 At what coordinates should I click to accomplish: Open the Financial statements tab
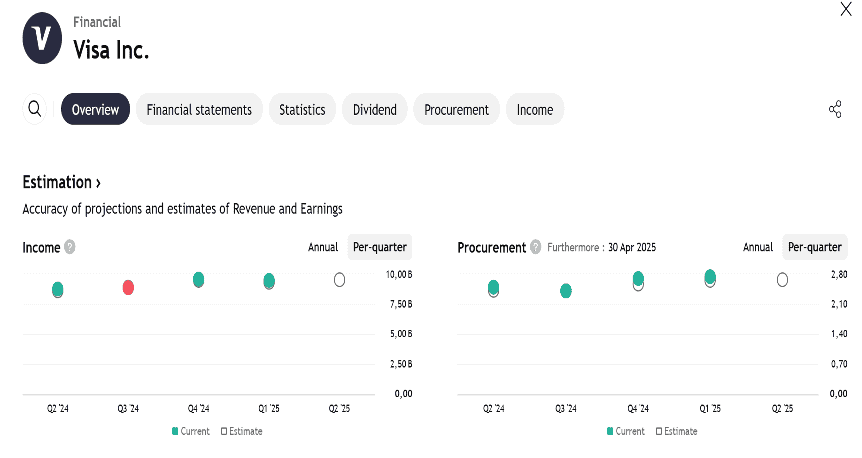[x=199, y=109]
